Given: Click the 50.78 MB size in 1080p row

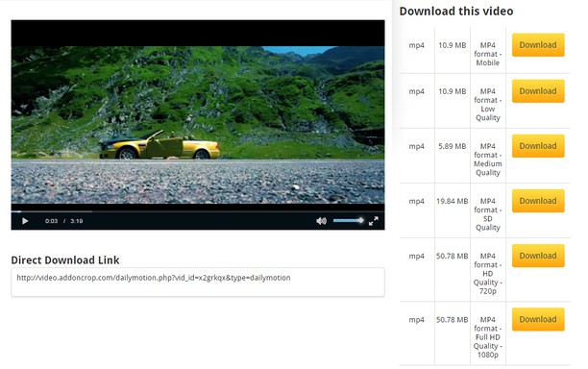Looking at the screenshot, I should (x=453, y=320).
